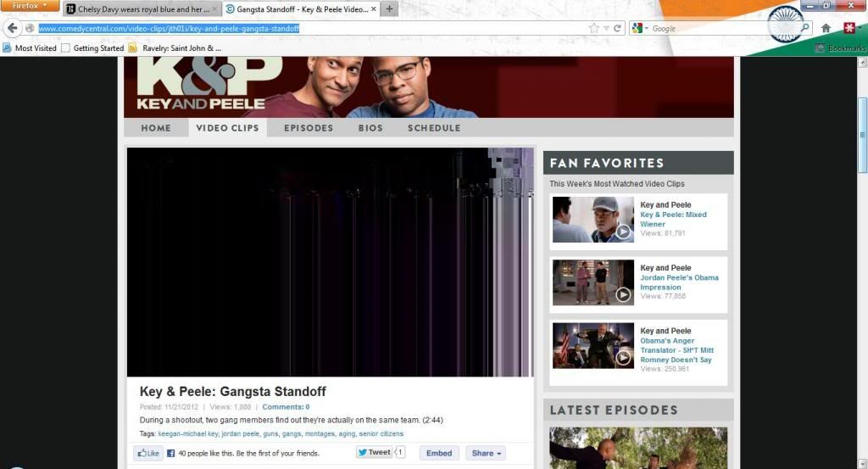Click the Facebook Like thumbs-up button
This screenshot has height=469, width=868.
(148, 453)
